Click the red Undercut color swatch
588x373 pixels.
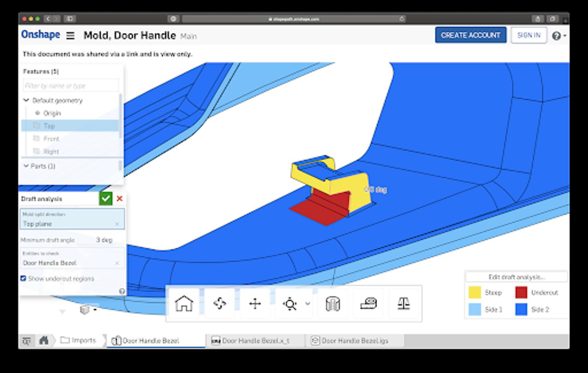[521, 293]
